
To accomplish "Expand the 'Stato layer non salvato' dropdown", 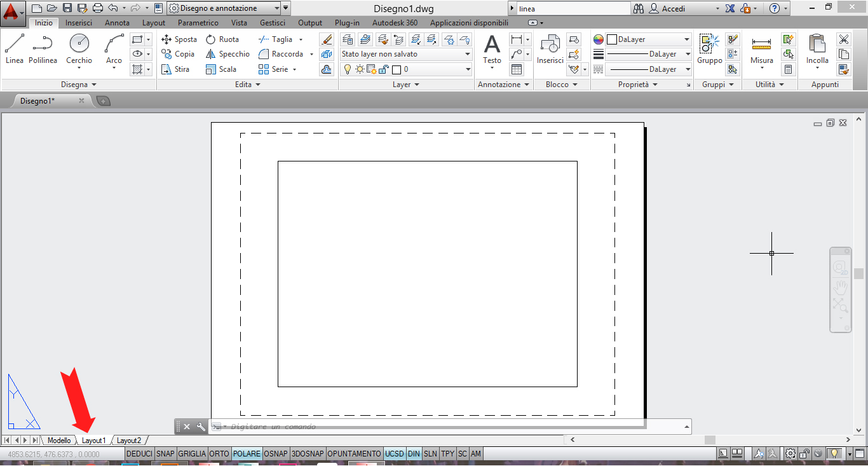I will (468, 54).
